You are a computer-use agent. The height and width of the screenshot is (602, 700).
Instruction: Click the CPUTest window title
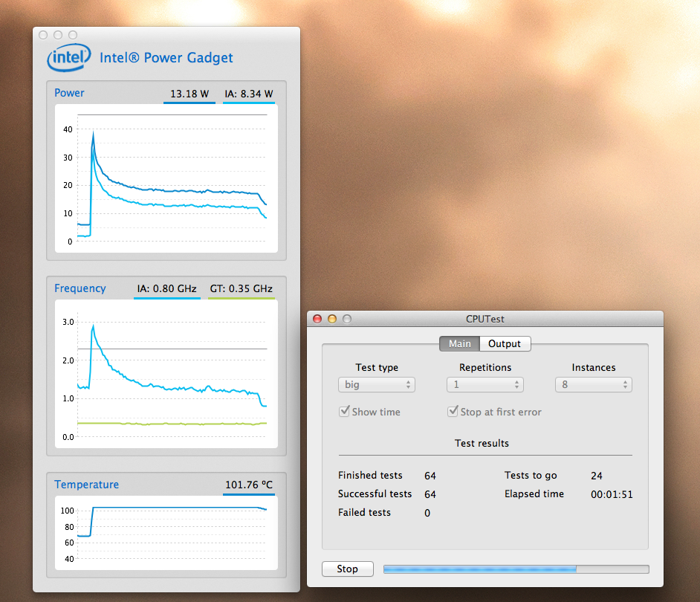(485, 319)
